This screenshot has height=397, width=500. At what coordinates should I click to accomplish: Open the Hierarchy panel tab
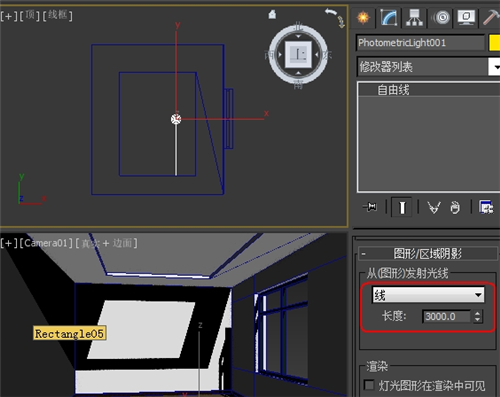(414, 17)
